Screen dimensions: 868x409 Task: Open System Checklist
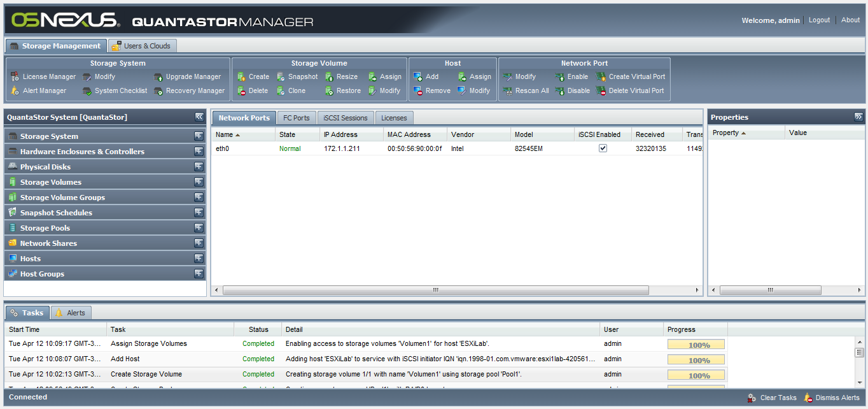(115, 90)
